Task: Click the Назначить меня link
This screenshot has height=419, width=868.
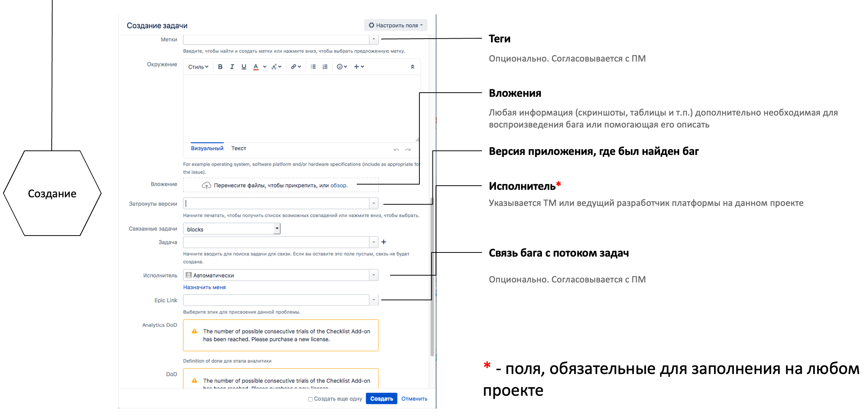Action: [204, 287]
